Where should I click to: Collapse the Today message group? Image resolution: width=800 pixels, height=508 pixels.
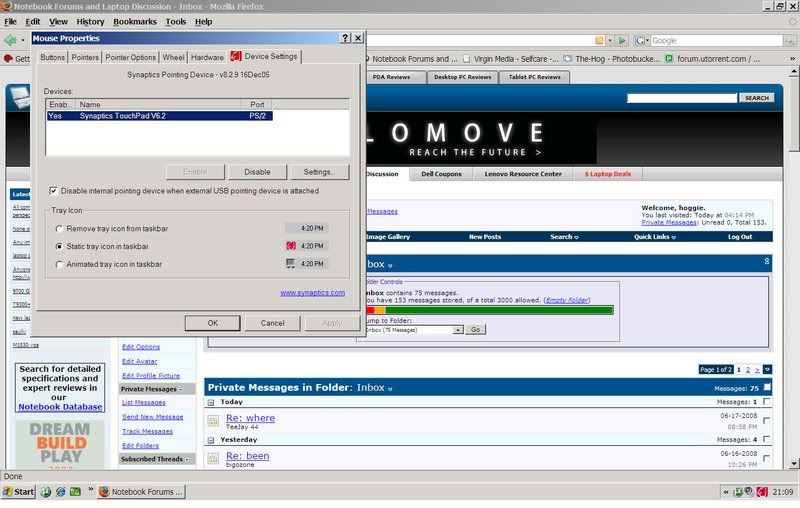click(211, 402)
